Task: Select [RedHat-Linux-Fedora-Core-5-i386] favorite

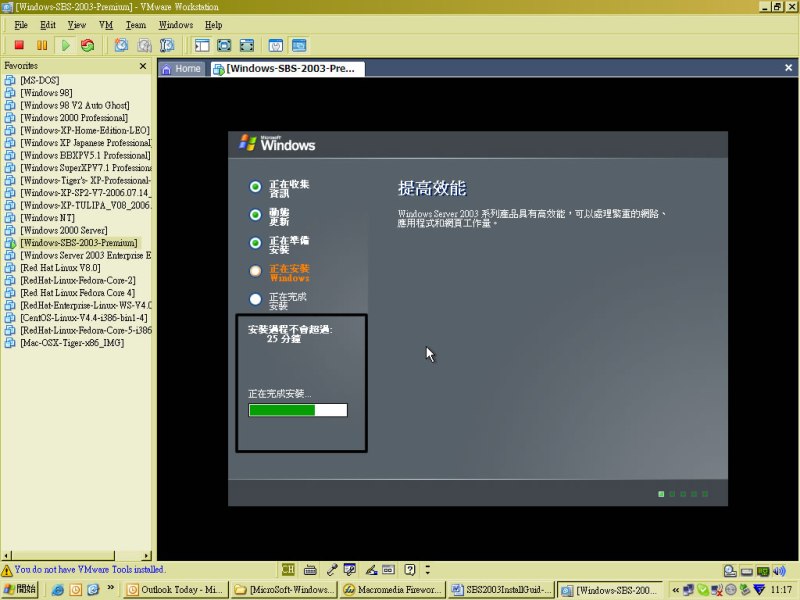Action: pyautogui.click(x=85, y=330)
